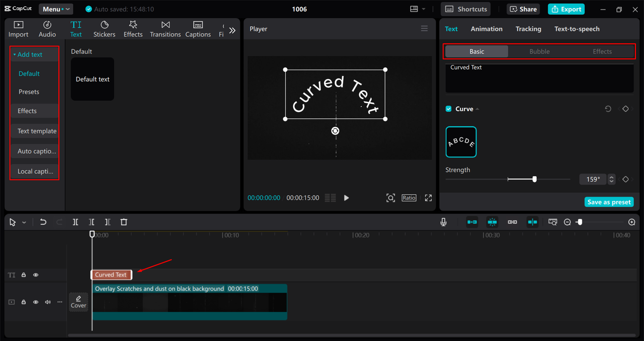Select the Effects sub-tab in the text panel
644x341 pixels.
click(602, 51)
